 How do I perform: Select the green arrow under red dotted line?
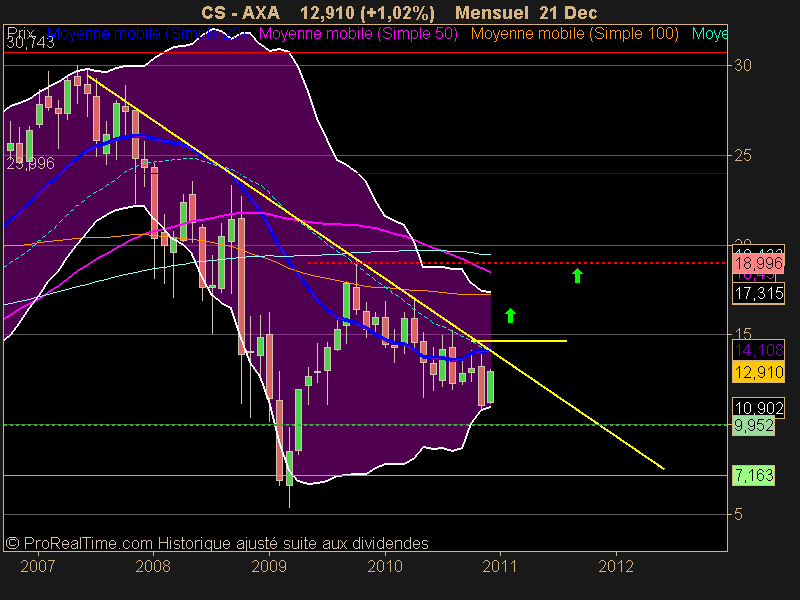click(577, 276)
